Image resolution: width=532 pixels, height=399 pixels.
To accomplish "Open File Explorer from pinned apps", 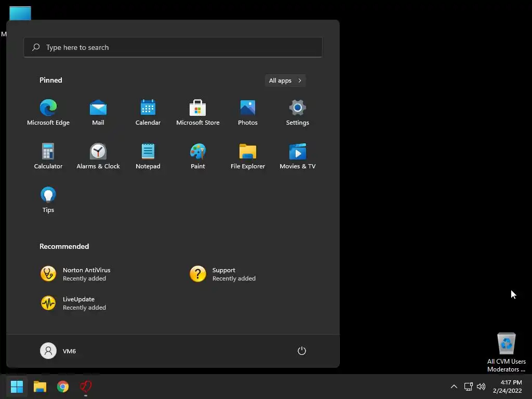I will coord(248,156).
